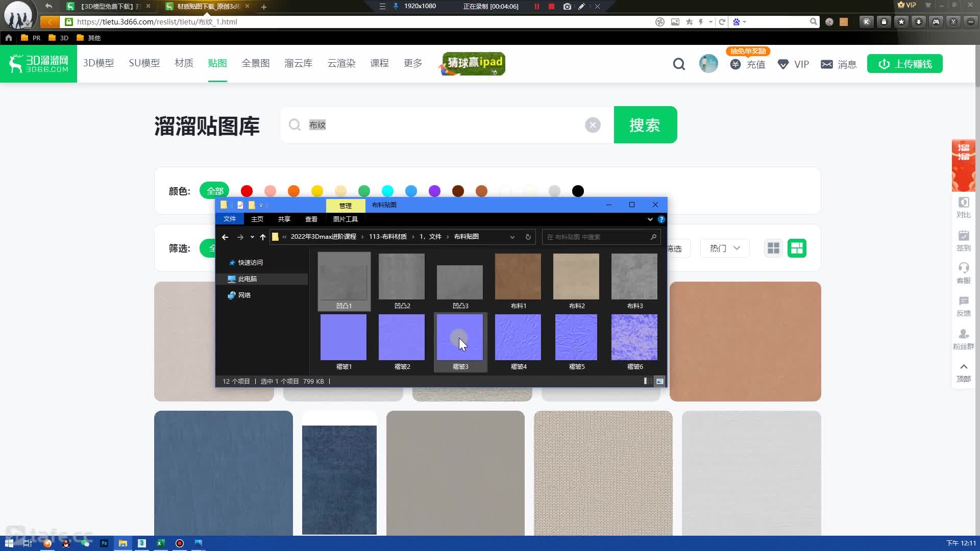The width and height of the screenshot is (980, 551).
Task: Open the 全景图 tab
Action: click(255, 63)
